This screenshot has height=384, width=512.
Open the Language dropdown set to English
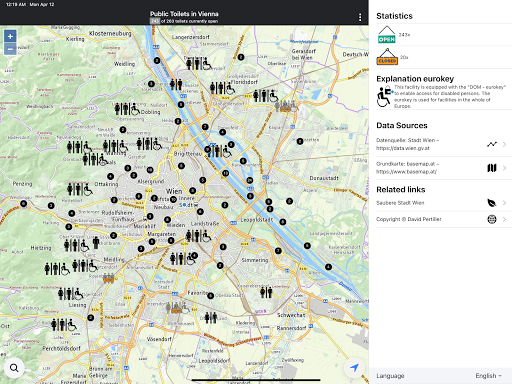point(488,376)
